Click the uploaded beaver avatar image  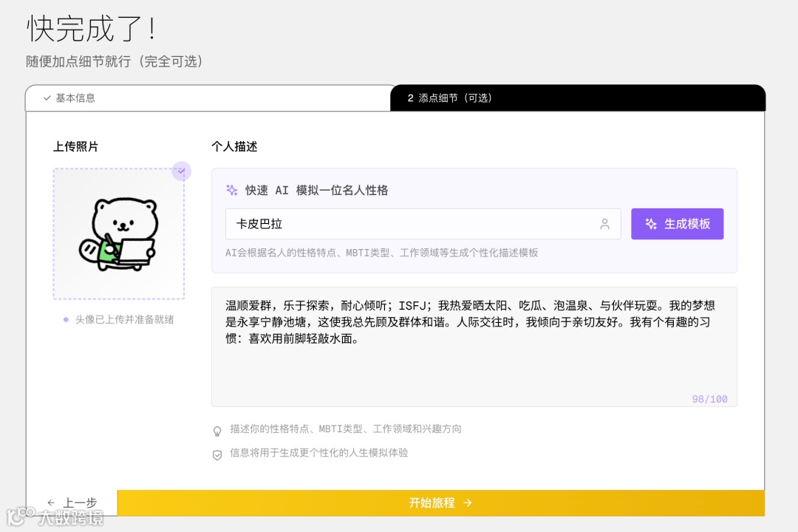click(x=118, y=234)
